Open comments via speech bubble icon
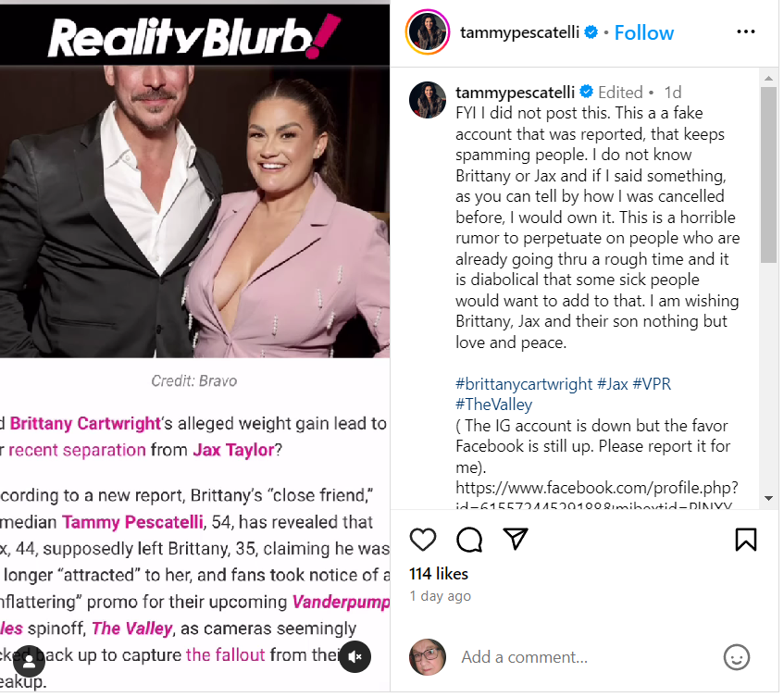784x697 pixels. [469, 540]
